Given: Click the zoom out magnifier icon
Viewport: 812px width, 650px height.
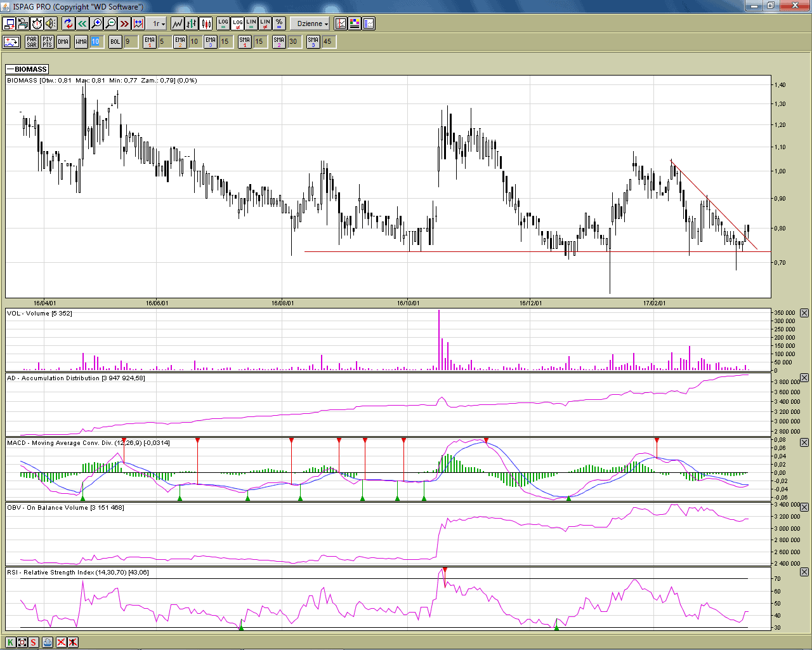Looking at the screenshot, I should click(x=110, y=23).
